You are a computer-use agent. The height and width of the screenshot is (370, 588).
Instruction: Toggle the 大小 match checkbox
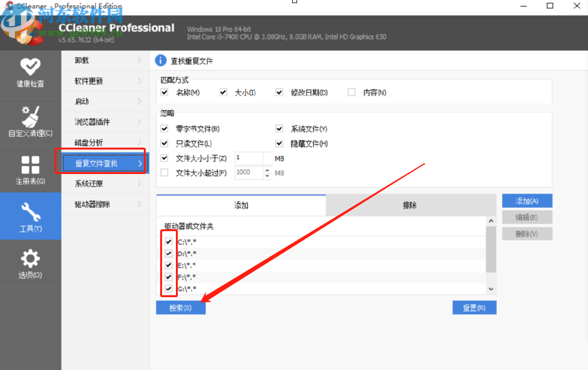tap(223, 92)
